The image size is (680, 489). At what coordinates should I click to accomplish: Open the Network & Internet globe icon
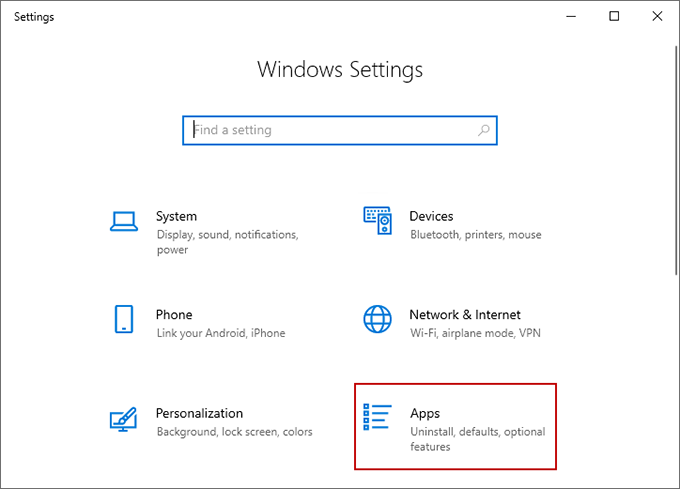377,319
